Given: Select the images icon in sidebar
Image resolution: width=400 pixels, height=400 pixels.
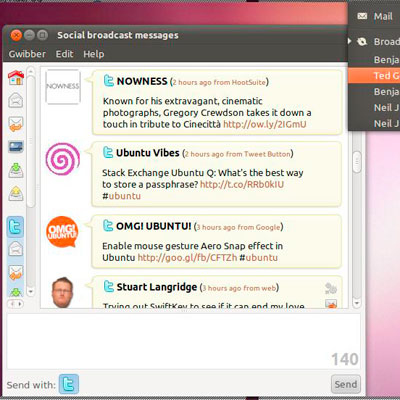Looking at the screenshot, I should tap(16, 147).
